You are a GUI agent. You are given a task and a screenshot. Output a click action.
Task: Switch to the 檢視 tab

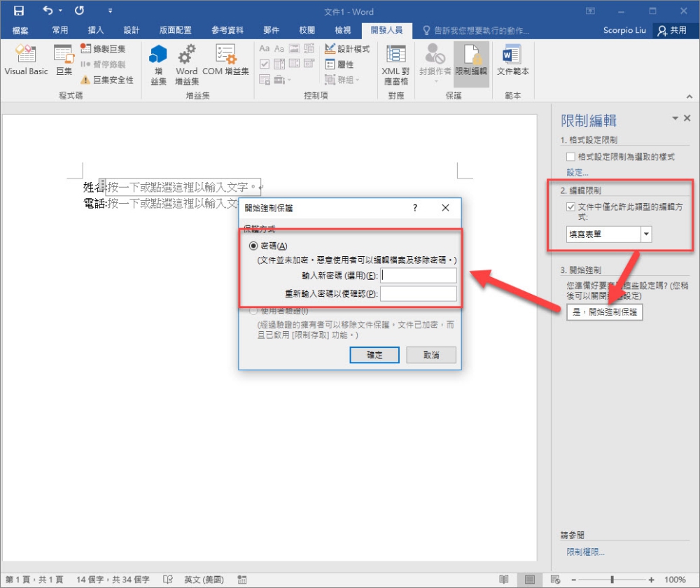342,30
